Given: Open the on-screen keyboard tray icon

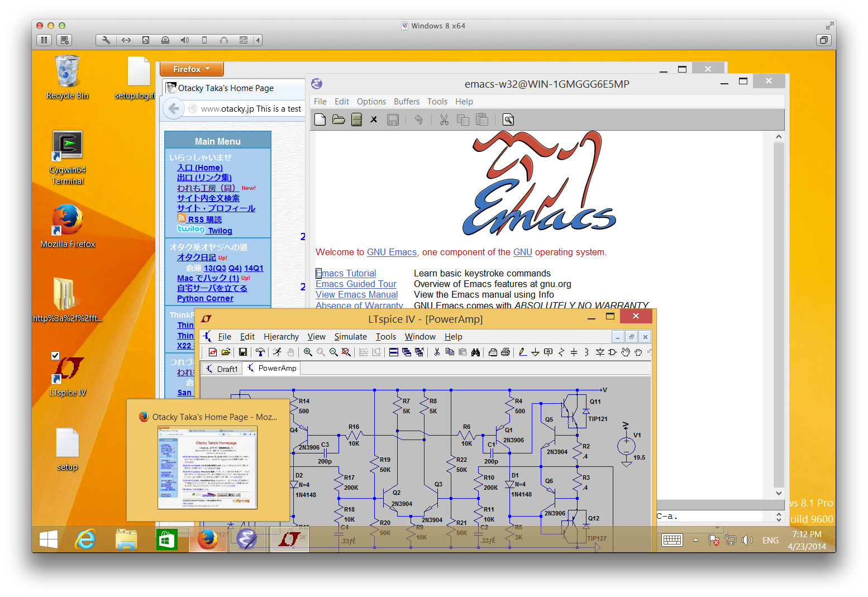Looking at the screenshot, I should (672, 540).
